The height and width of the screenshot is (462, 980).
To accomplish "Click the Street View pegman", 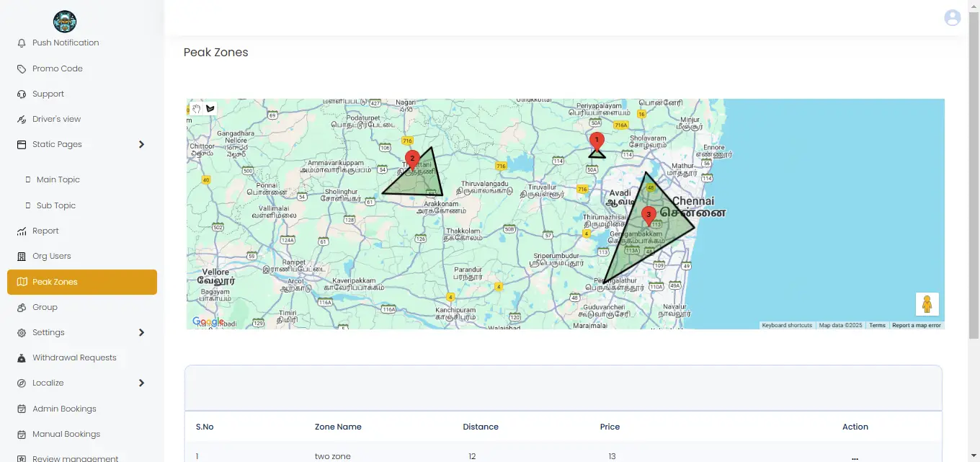I will (927, 304).
